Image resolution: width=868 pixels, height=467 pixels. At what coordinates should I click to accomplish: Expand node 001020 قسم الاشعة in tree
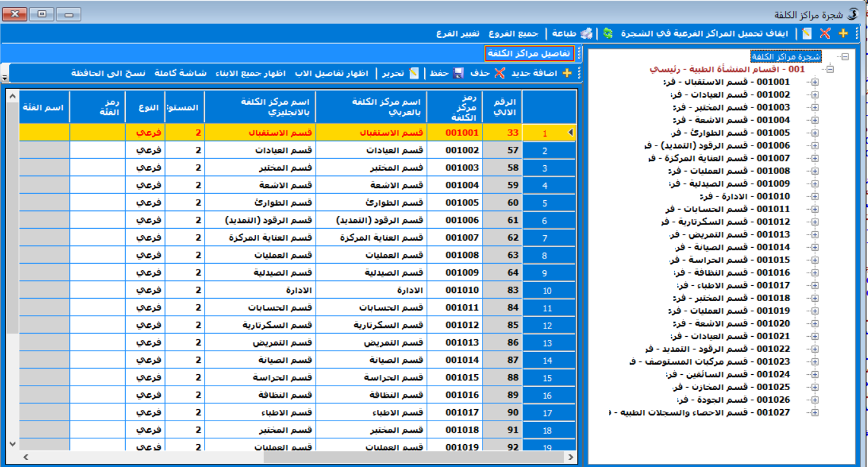point(815,323)
